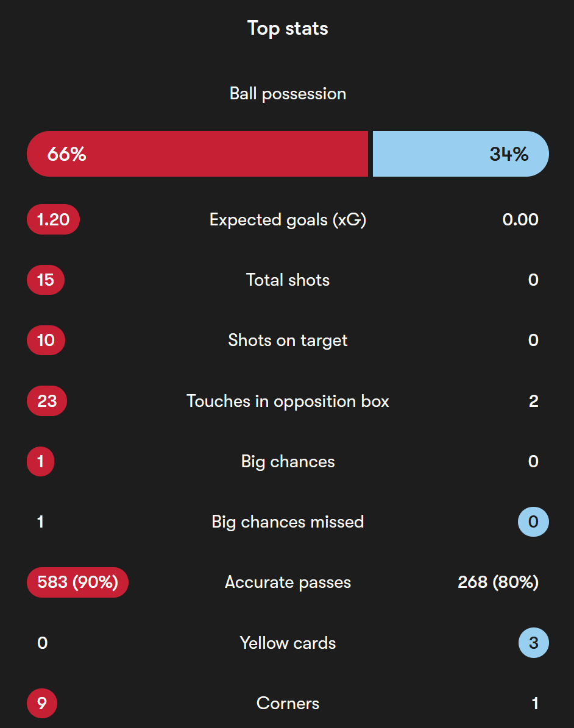574x728 pixels.
Task: Click the red 1 big chances badge
Action: pos(40,462)
